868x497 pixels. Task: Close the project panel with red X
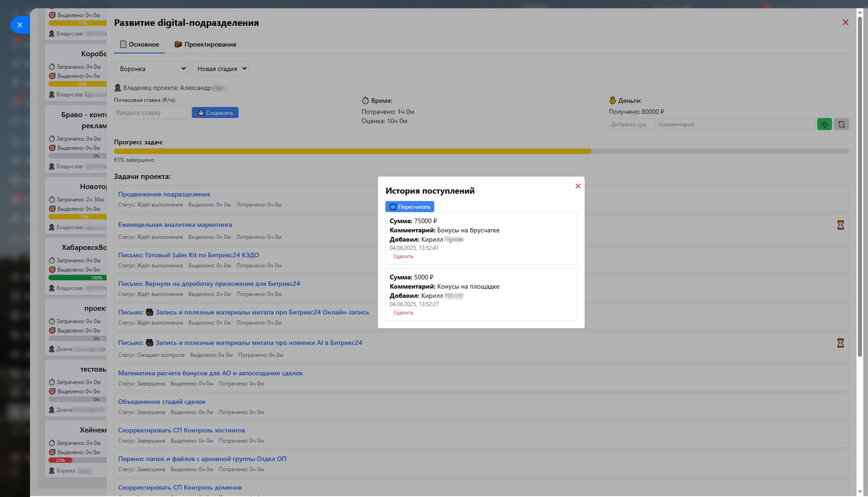(x=845, y=23)
